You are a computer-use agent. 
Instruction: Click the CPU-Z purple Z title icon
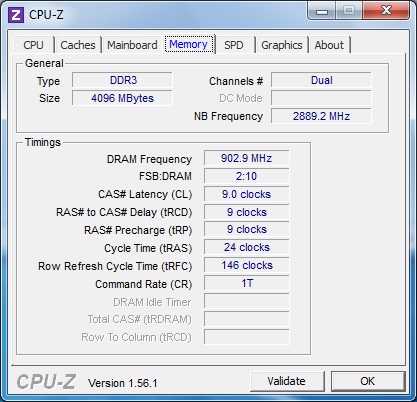16,15
